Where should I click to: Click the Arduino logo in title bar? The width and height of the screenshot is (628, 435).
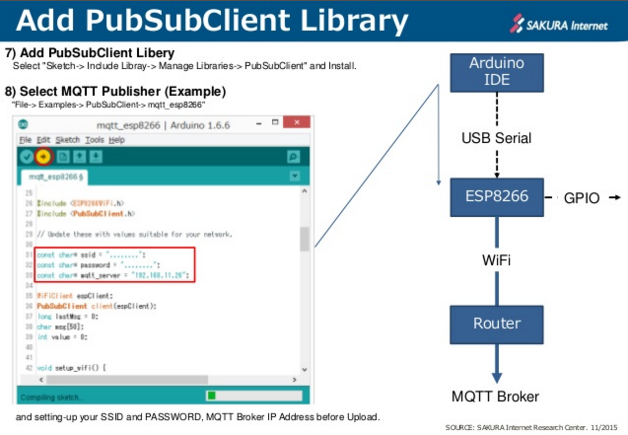23,125
